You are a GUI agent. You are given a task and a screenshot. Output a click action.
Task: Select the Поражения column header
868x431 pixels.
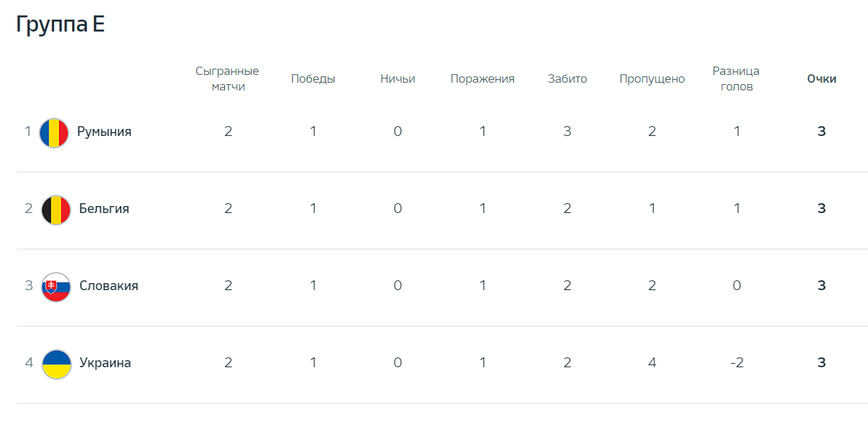483,79
